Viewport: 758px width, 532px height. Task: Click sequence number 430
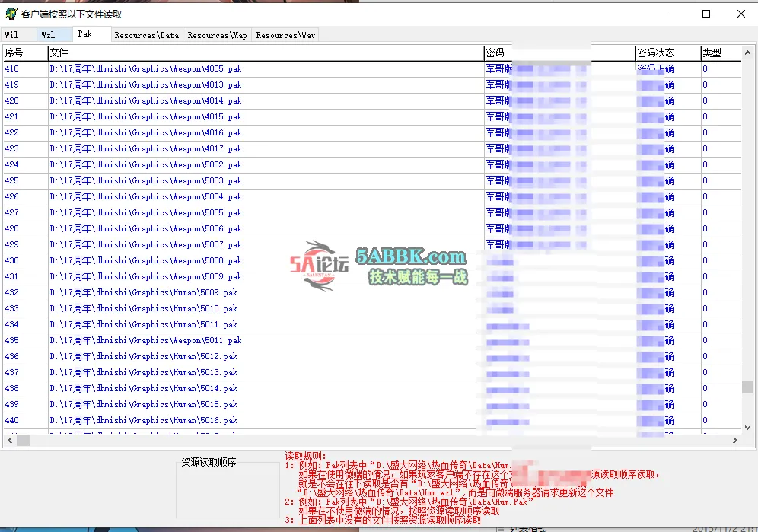12,260
